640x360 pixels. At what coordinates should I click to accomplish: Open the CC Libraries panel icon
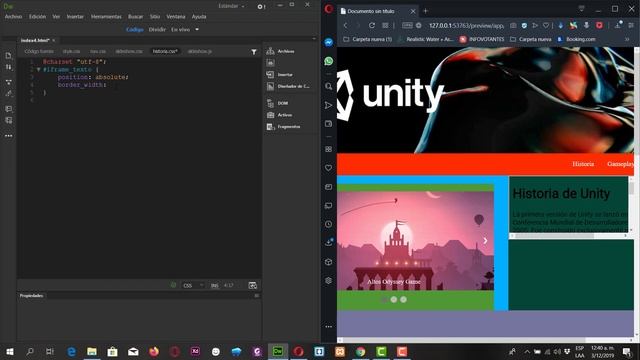[270, 62]
